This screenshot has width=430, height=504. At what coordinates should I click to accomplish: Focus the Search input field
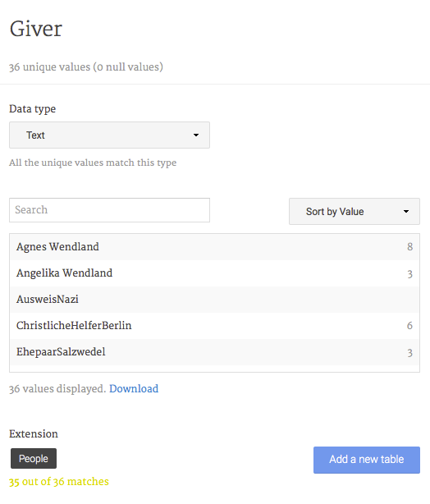tap(109, 210)
